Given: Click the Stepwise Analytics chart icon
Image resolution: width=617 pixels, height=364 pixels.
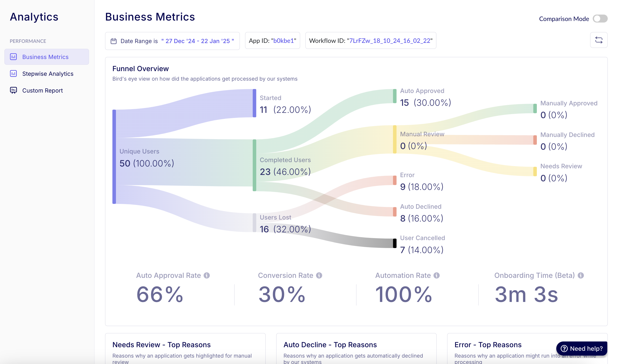Looking at the screenshot, I should pyautogui.click(x=13, y=73).
